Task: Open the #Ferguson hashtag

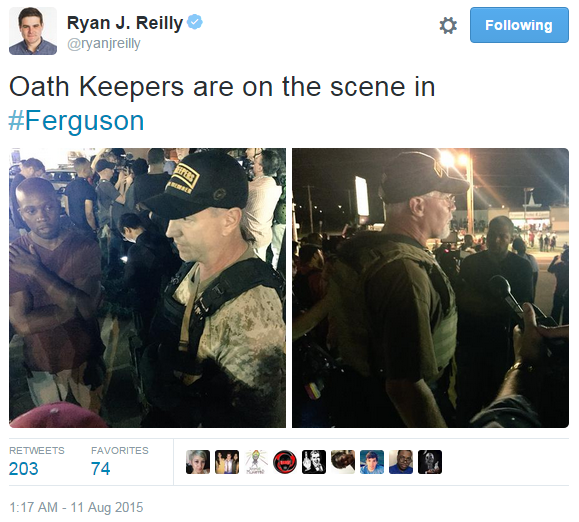Action: (x=76, y=121)
